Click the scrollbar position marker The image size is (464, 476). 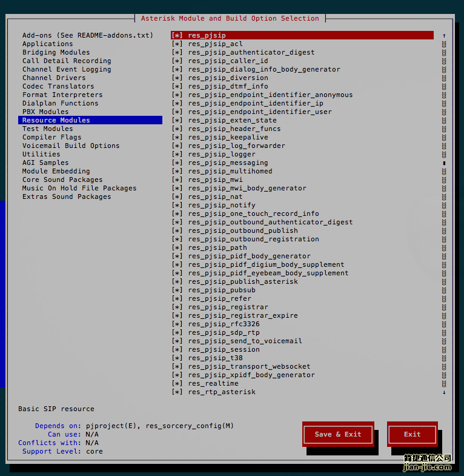pyautogui.click(x=444, y=163)
